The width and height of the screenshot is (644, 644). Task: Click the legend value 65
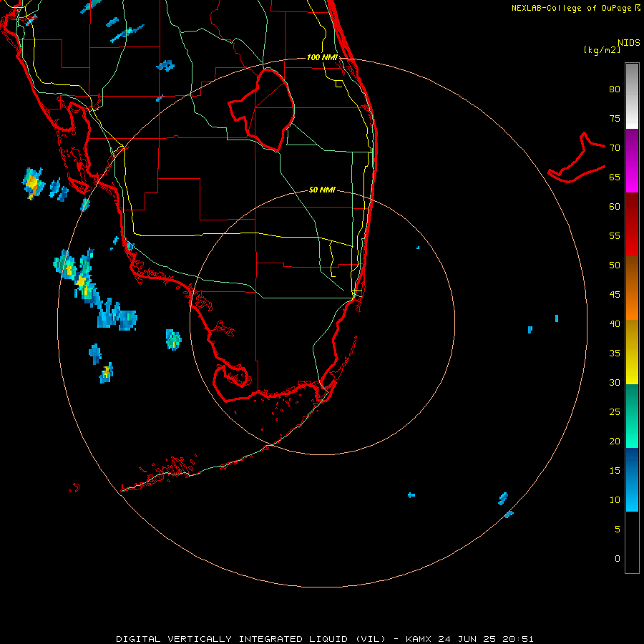tap(615, 177)
